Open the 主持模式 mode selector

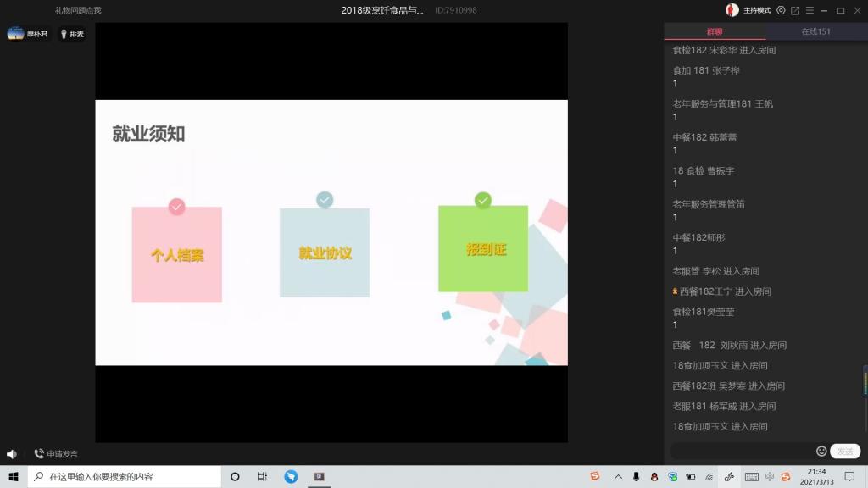click(756, 10)
